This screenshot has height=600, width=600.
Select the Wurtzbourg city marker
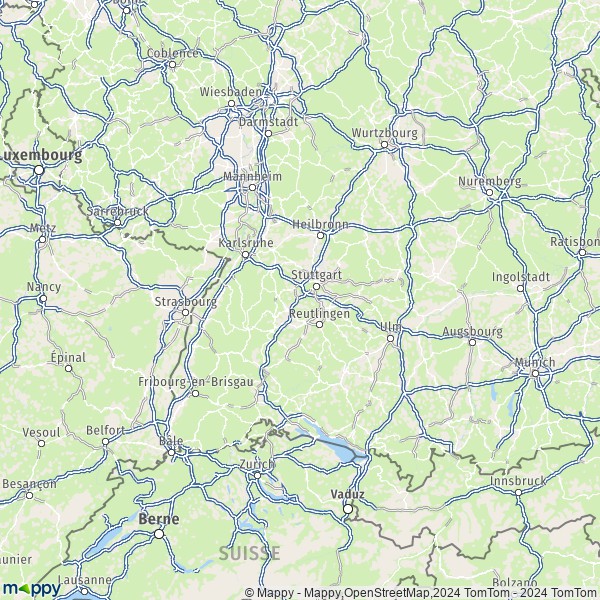385,145
